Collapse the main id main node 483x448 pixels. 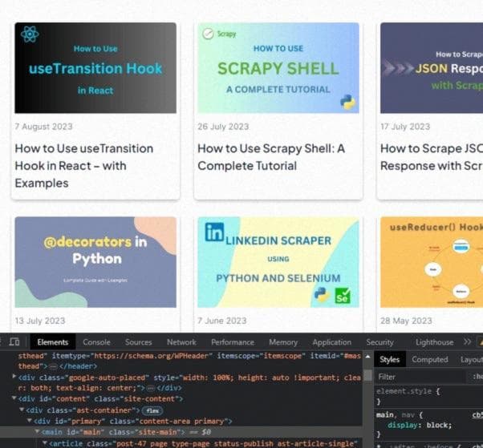(x=37, y=431)
